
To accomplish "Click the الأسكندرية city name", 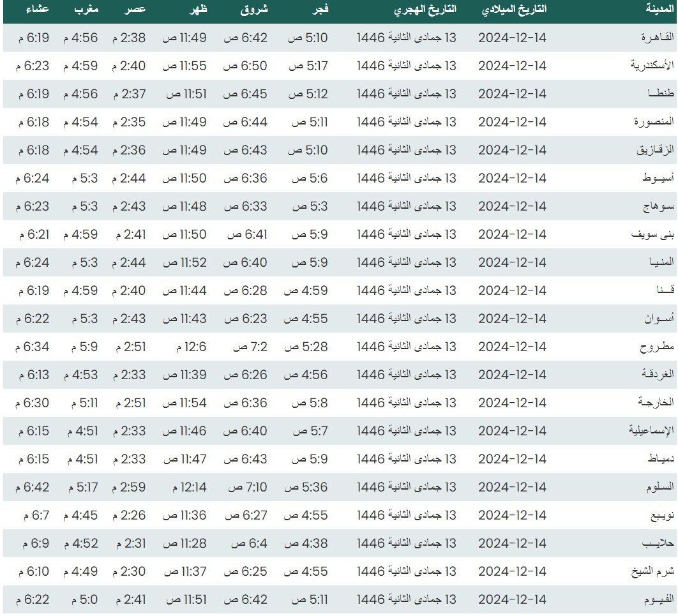I will (652, 66).
